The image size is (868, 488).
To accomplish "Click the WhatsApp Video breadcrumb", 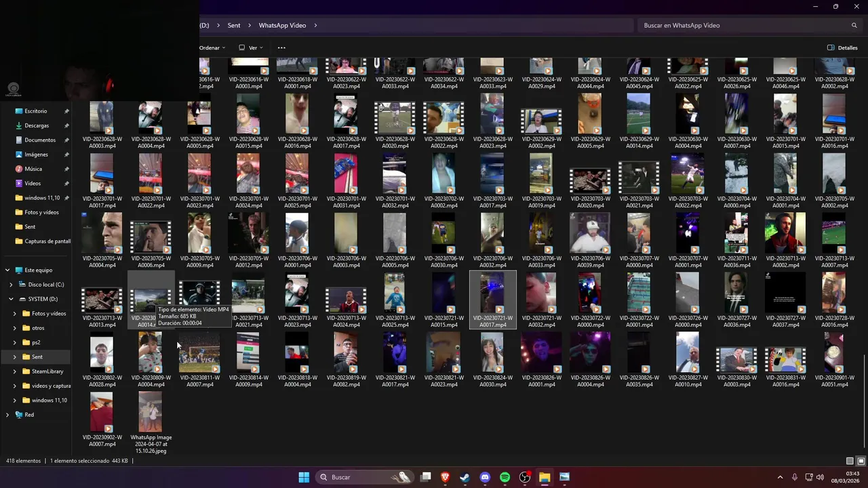I will [x=282, y=25].
